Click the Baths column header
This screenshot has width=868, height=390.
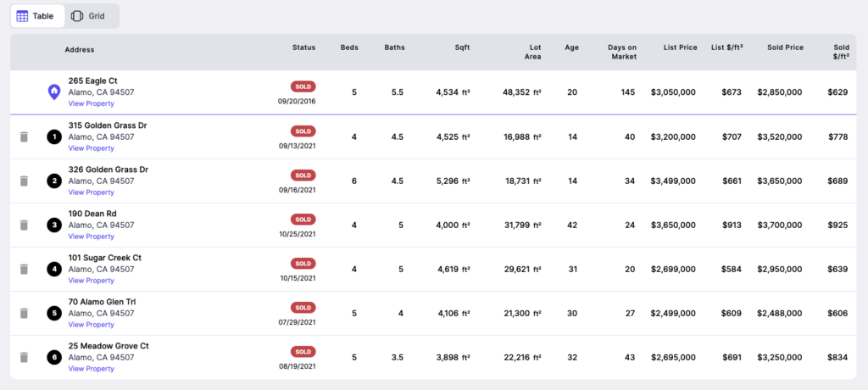coord(395,47)
